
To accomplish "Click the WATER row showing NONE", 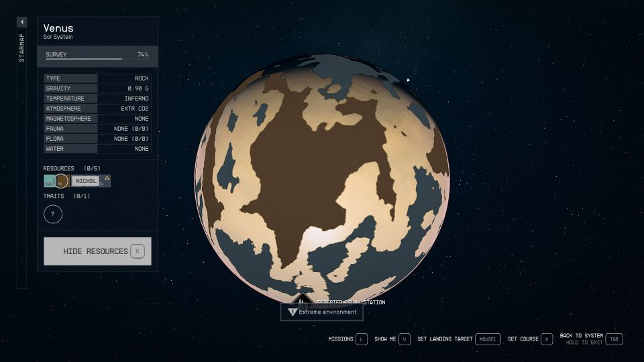I will [x=97, y=149].
